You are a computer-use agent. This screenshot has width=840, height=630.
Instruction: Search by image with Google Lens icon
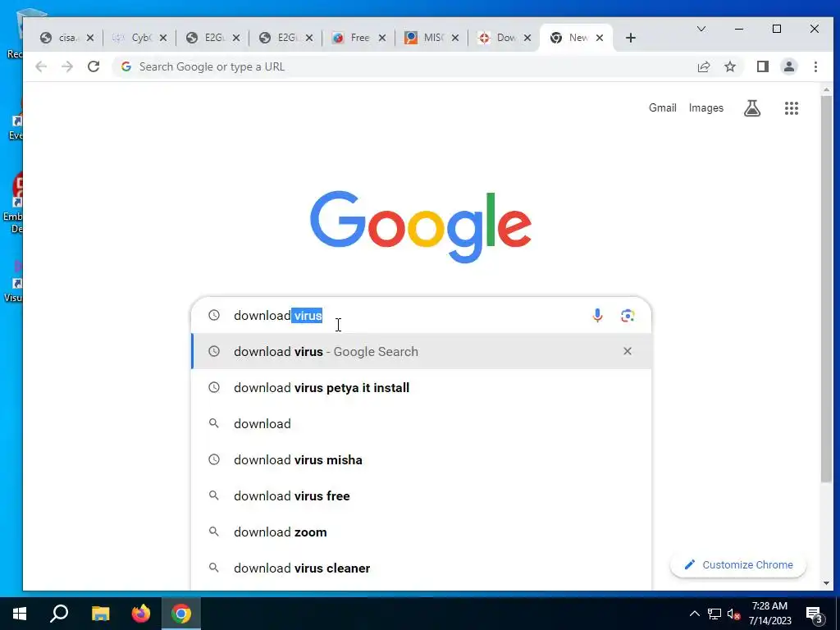pos(628,315)
